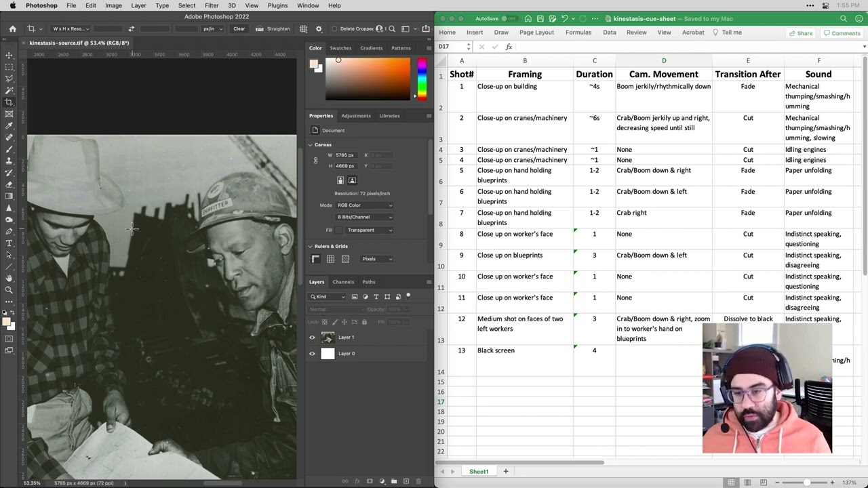868x488 pixels.
Task: Click the new layer icon in Layers panel
Action: [406, 481]
